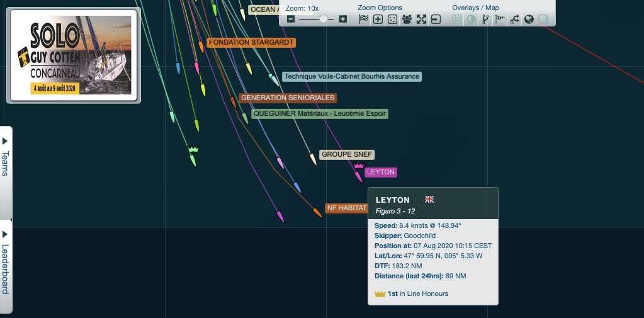This screenshot has height=318, width=644.
Task: Click the arrow-in-box zoom option icon
Action: [436, 19]
